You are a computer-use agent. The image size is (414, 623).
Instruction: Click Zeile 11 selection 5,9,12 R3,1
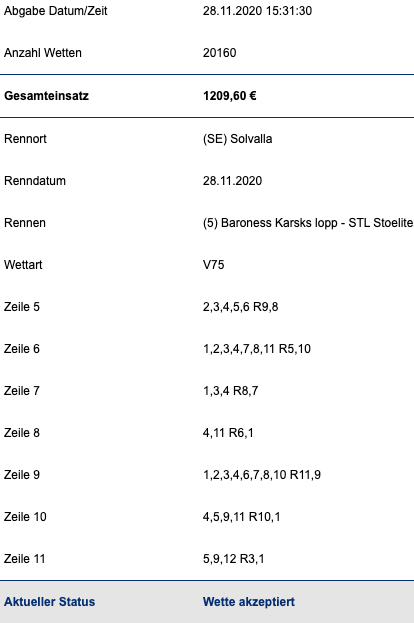234,559
